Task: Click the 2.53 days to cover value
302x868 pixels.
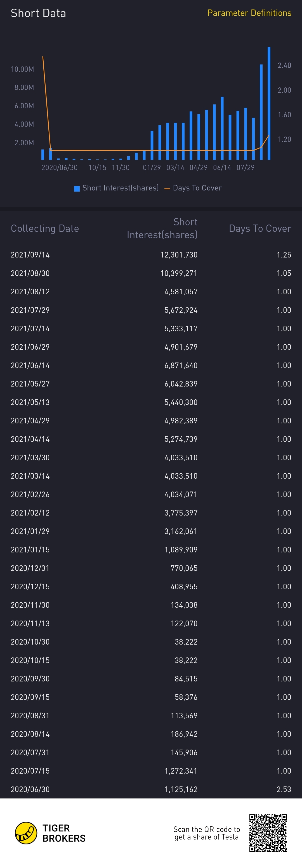Action: [x=284, y=789]
